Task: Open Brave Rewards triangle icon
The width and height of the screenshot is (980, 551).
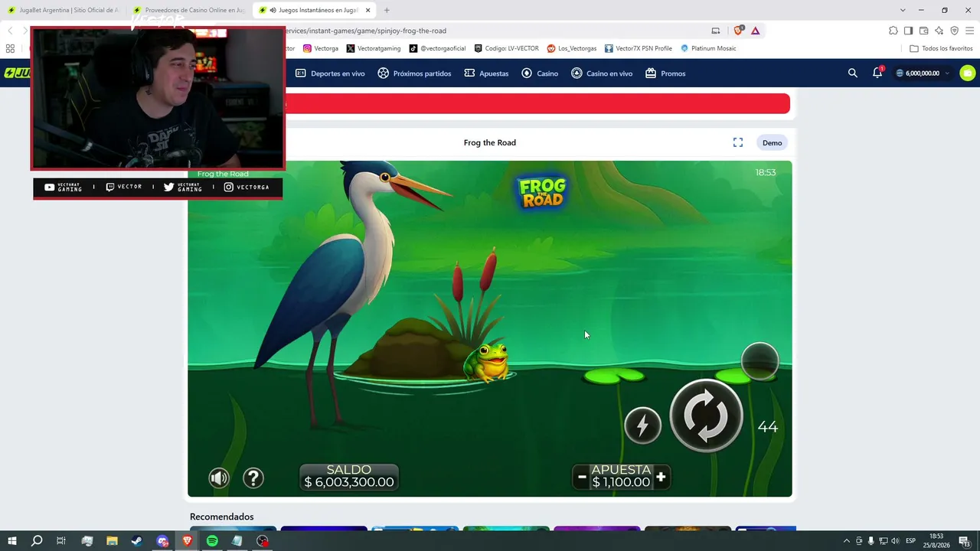Action: pos(756,31)
